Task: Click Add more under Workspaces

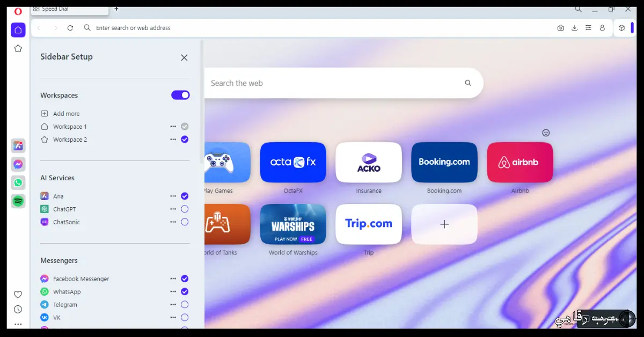Action: tap(66, 114)
